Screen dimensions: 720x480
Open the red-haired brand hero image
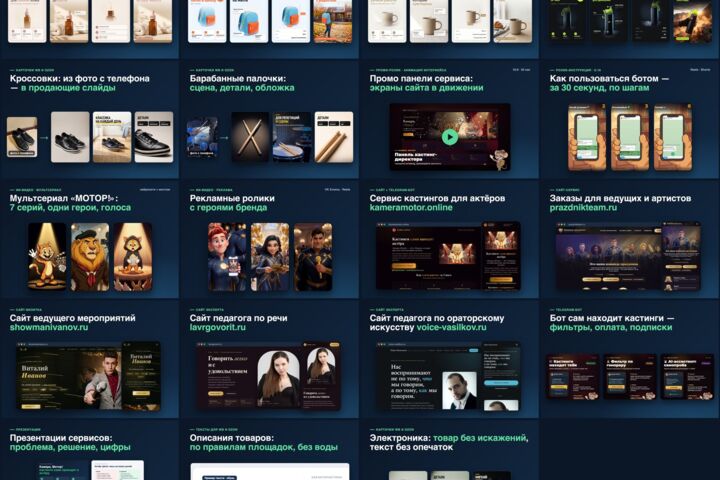click(227, 257)
